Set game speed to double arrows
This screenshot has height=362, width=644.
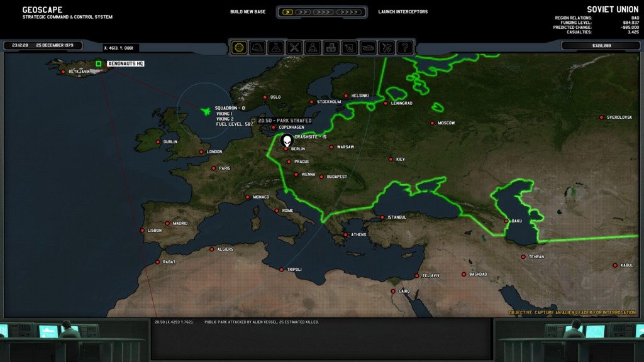click(x=303, y=12)
